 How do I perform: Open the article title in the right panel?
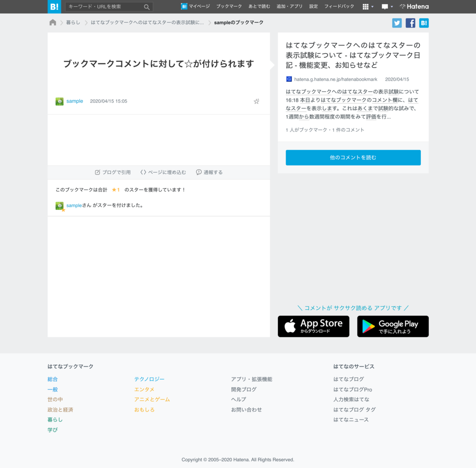click(353, 55)
